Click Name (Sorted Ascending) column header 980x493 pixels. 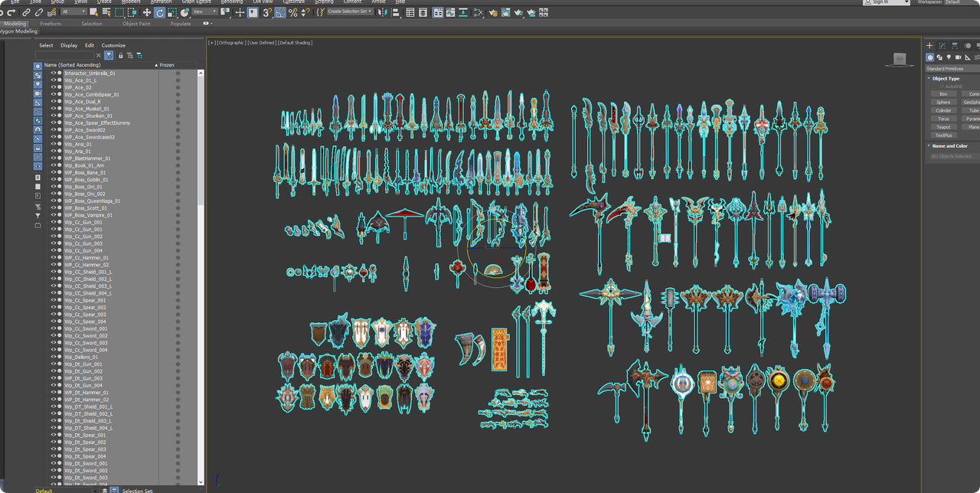[x=100, y=65]
